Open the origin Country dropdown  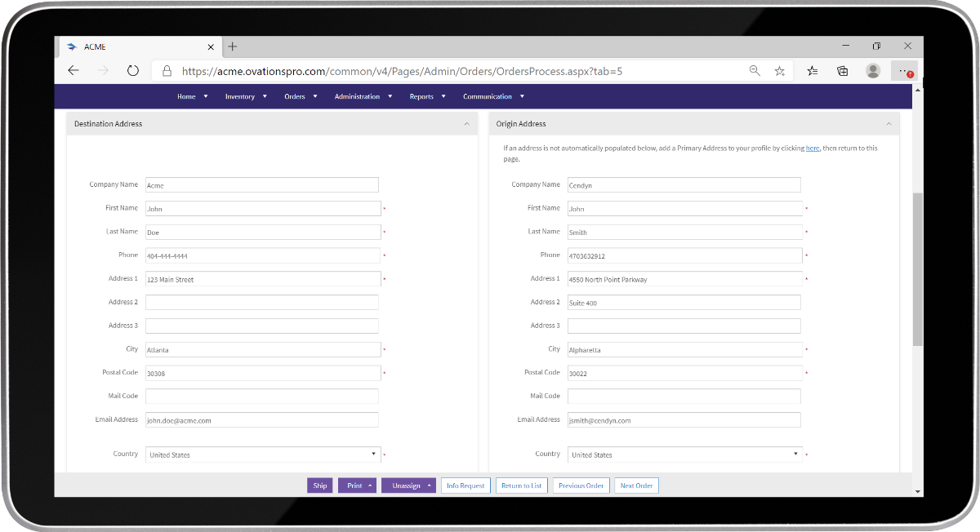[685, 454]
